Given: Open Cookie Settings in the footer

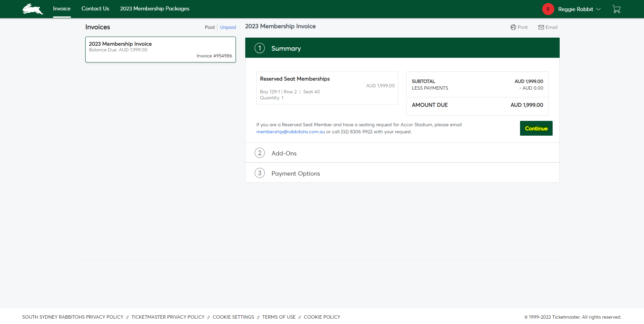Looking at the screenshot, I should [233, 317].
